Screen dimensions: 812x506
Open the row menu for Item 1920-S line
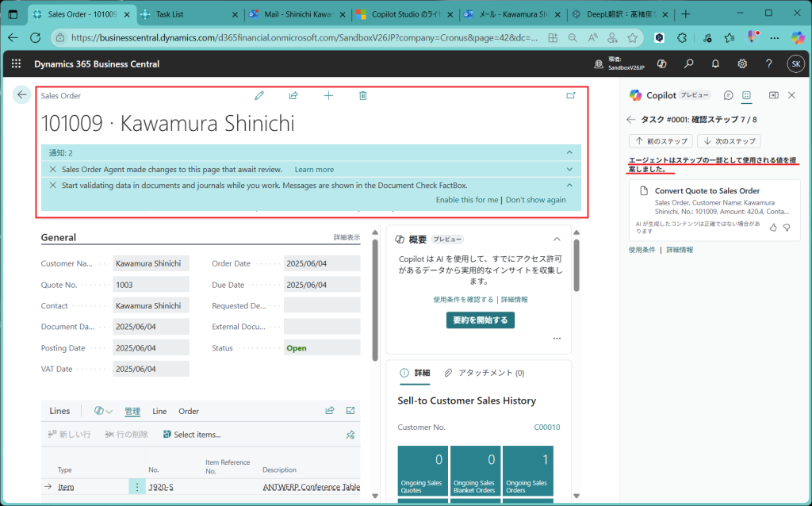(x=137, y=487)
